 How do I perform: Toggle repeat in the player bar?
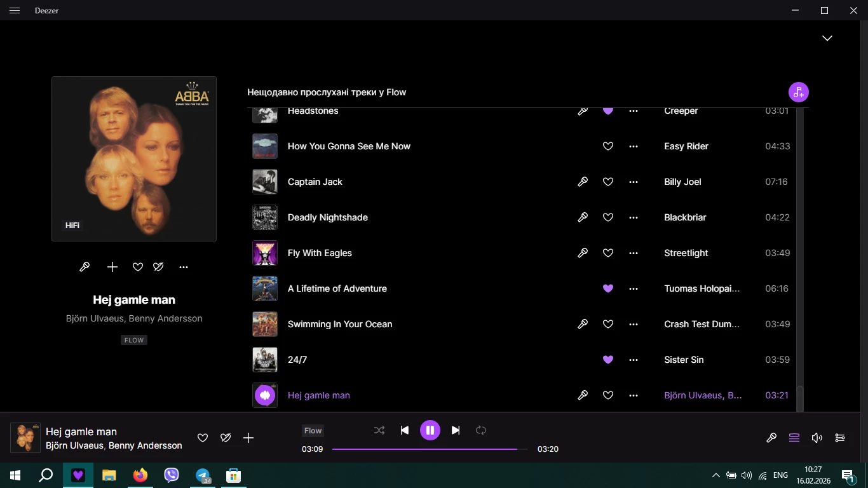[481, 430]
